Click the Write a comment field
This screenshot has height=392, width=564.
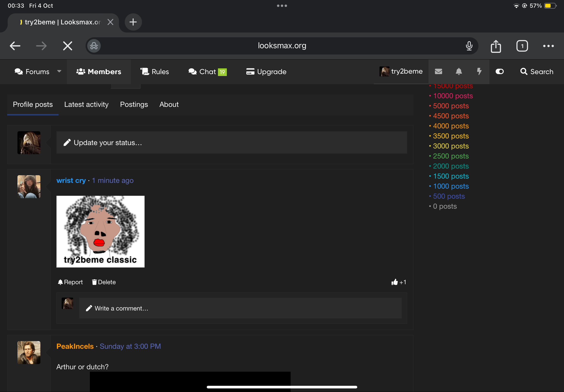[240, 308]
